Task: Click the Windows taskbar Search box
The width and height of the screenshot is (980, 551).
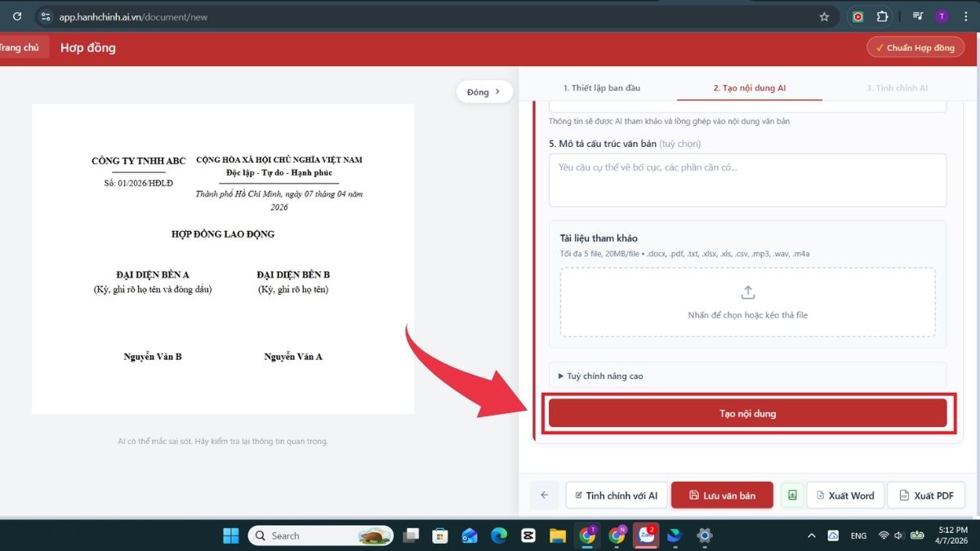Action: point(321,535)
